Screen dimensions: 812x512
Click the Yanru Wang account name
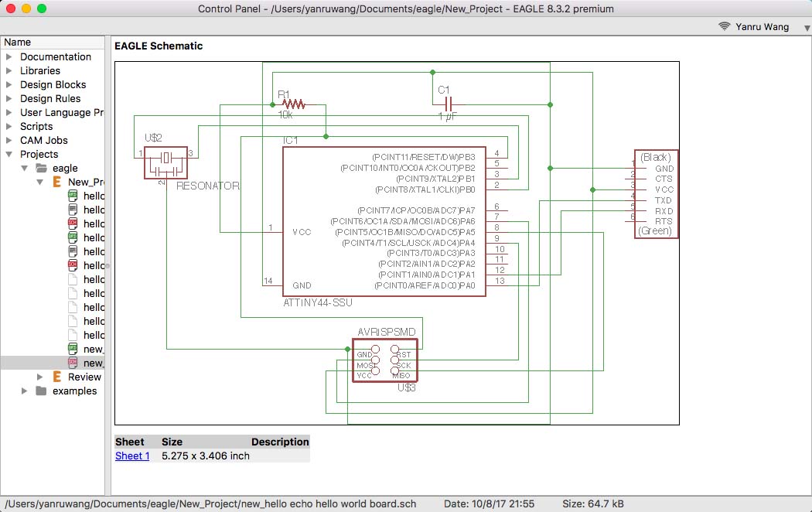click(763, 27)
